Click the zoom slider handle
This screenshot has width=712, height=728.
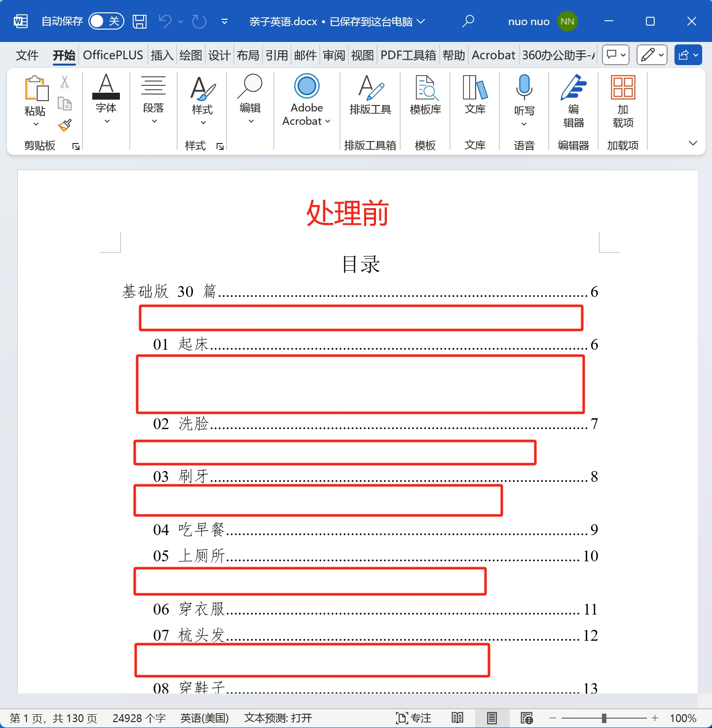pos(604,718)
